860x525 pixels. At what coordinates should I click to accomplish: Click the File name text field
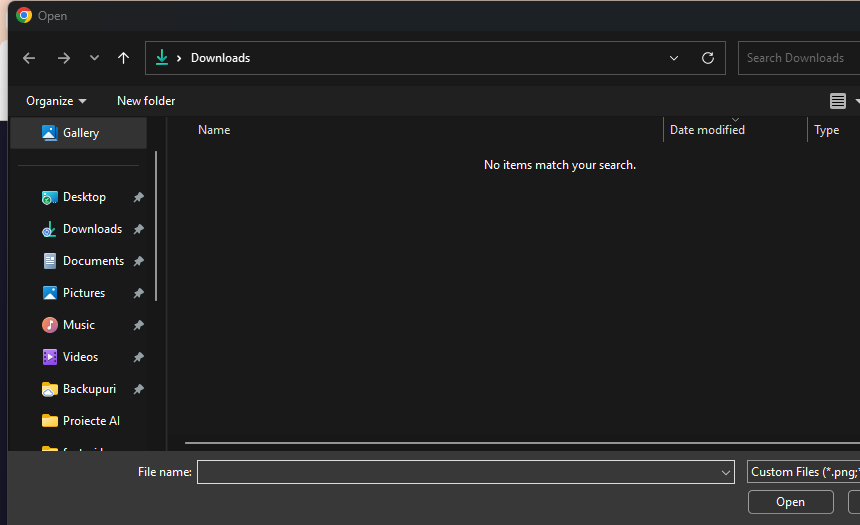(x=456, y=472)
